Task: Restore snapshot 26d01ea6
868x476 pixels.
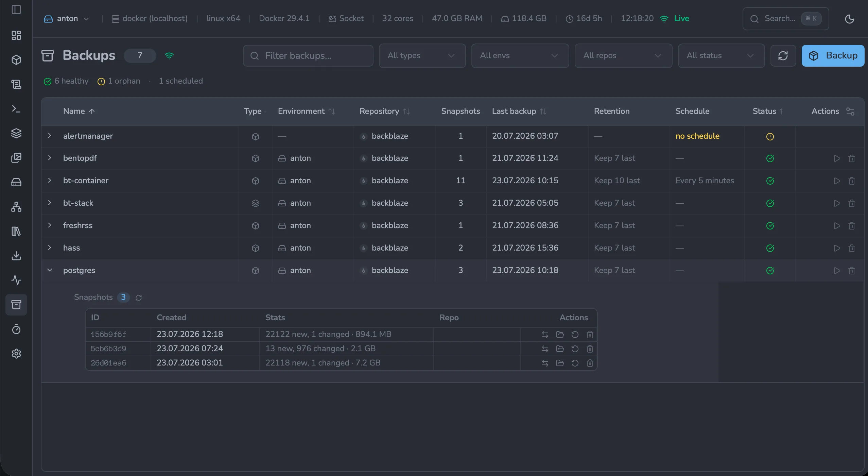Action: point(575,363)
